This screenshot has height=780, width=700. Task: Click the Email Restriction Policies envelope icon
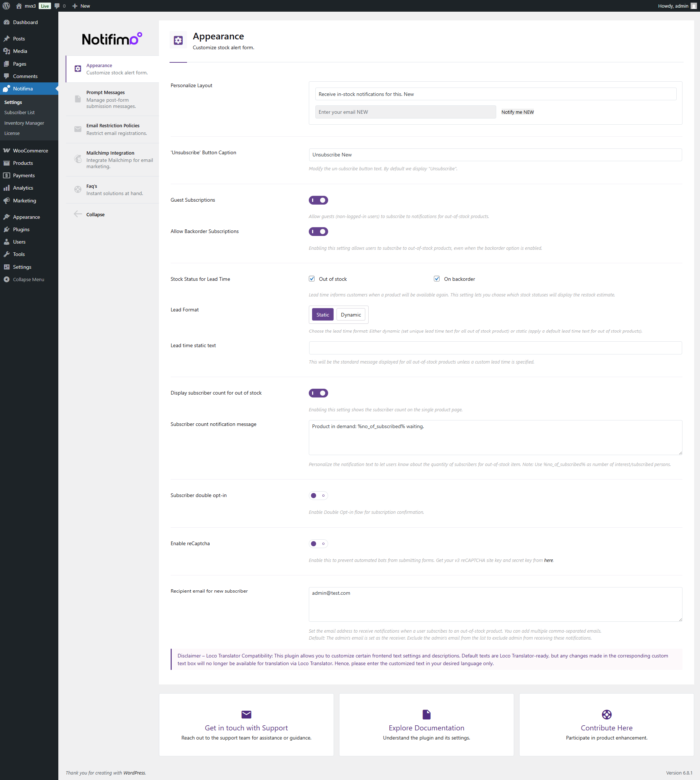[x=78, y=129]
